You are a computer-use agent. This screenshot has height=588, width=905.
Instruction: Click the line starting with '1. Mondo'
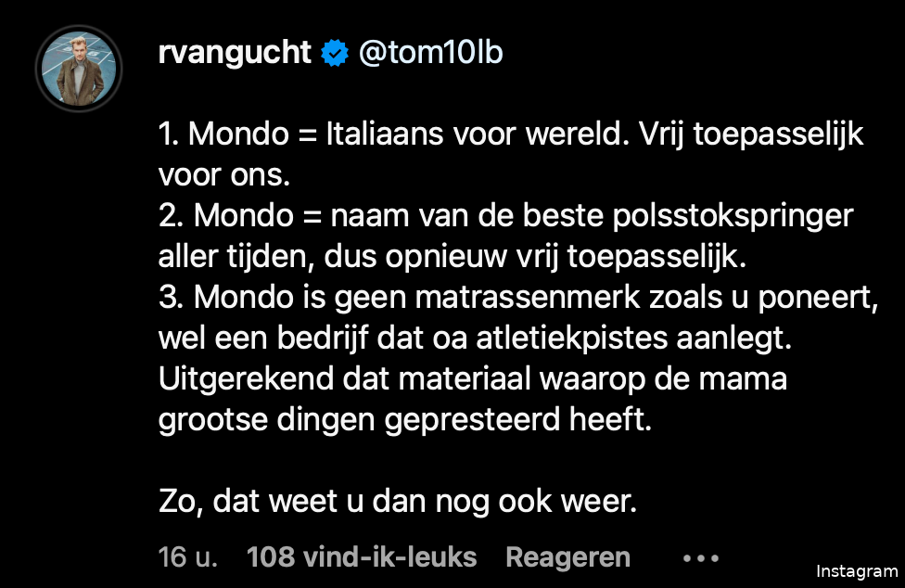[510, 135]
